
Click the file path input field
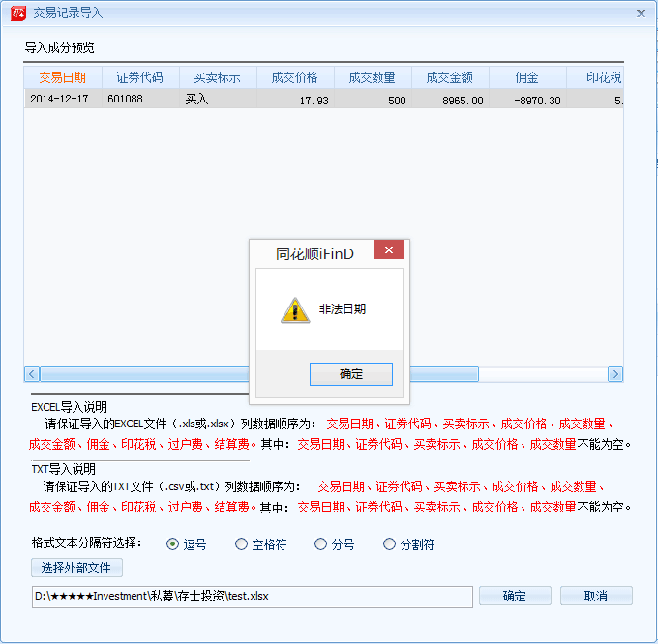click(x=253, y=597)
